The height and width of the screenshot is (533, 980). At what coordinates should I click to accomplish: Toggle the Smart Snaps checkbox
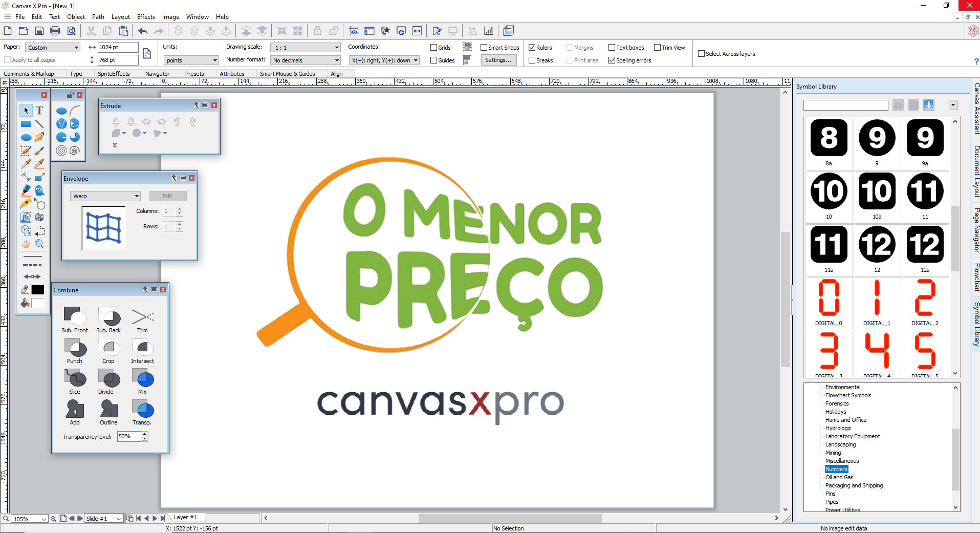[484, 48]
